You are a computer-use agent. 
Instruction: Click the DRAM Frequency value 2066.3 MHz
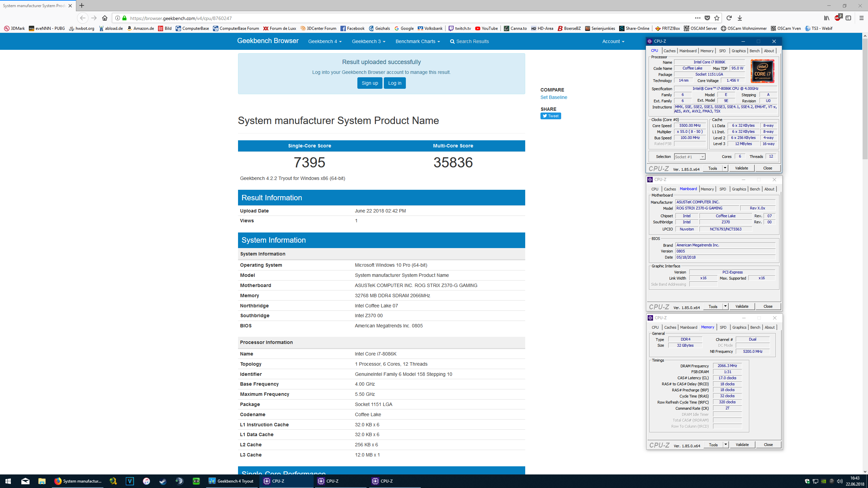(727, 366)
